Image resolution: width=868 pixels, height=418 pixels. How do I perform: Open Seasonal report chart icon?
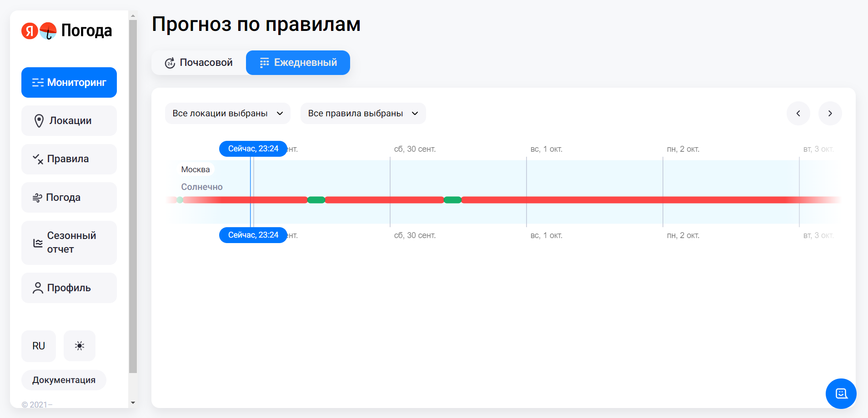(x=38, y=243)
